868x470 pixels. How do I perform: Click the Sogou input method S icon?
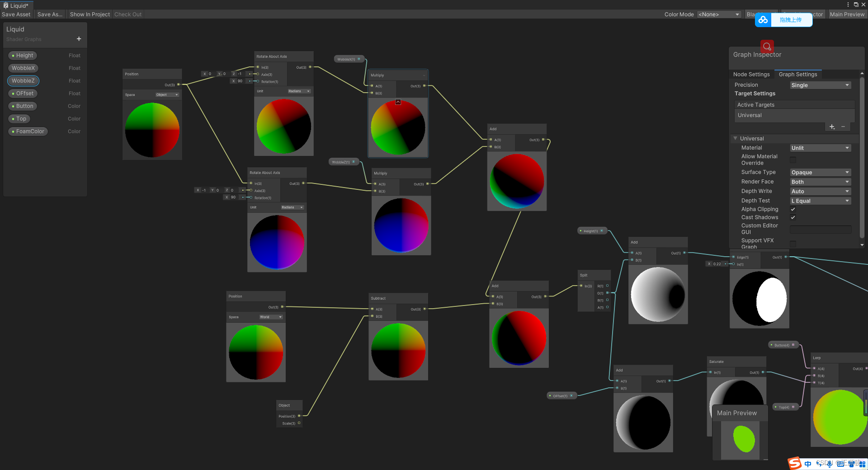[x=794, y=463]
